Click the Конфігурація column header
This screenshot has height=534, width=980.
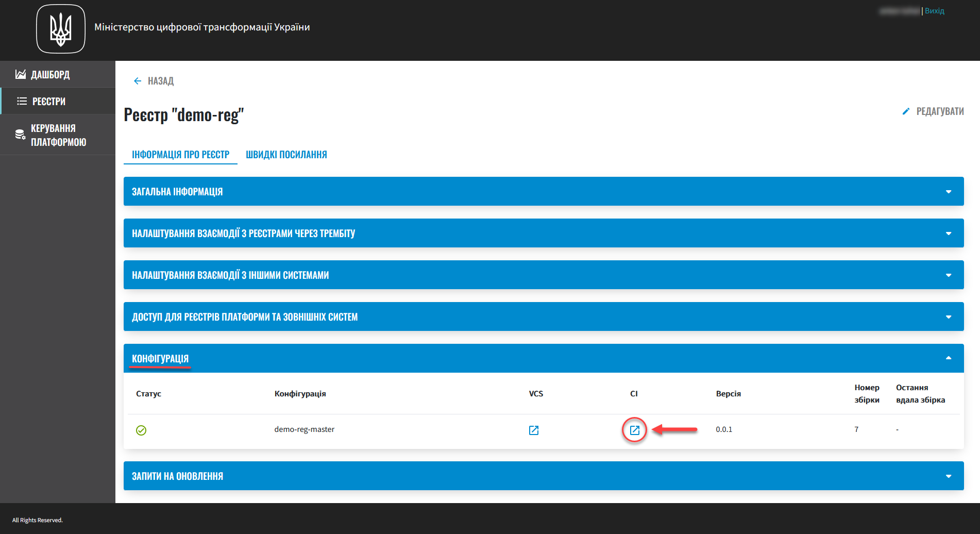(300, 394)
